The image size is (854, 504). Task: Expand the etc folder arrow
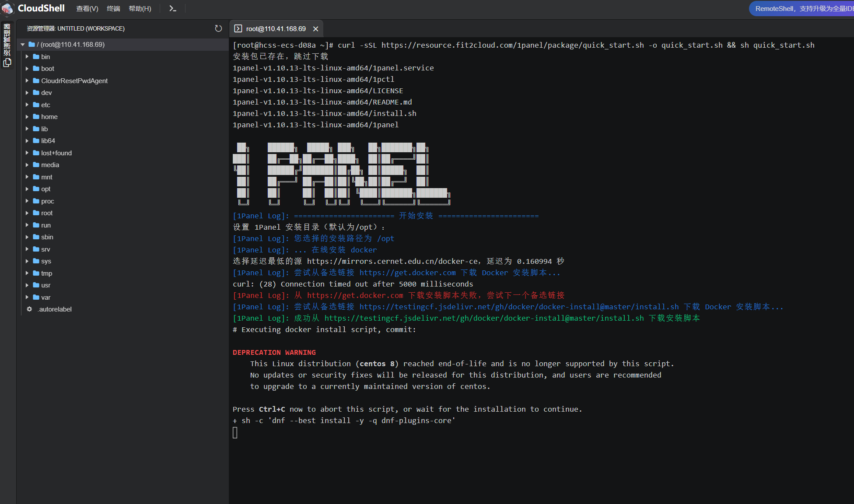coord(27,105)
